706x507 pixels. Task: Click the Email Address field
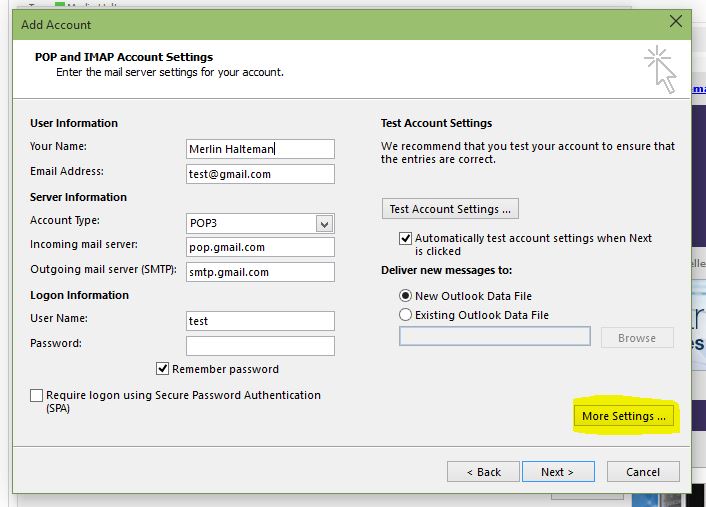(260, 174)
